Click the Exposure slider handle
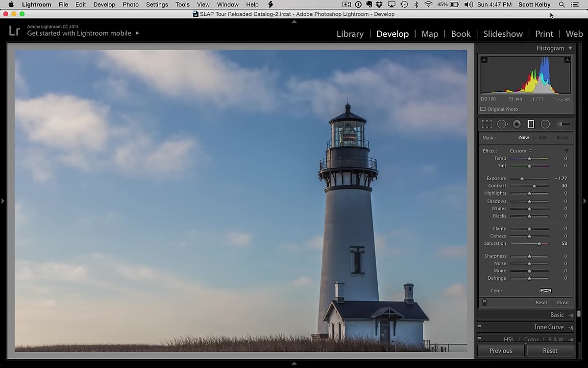 coord(522,179)
